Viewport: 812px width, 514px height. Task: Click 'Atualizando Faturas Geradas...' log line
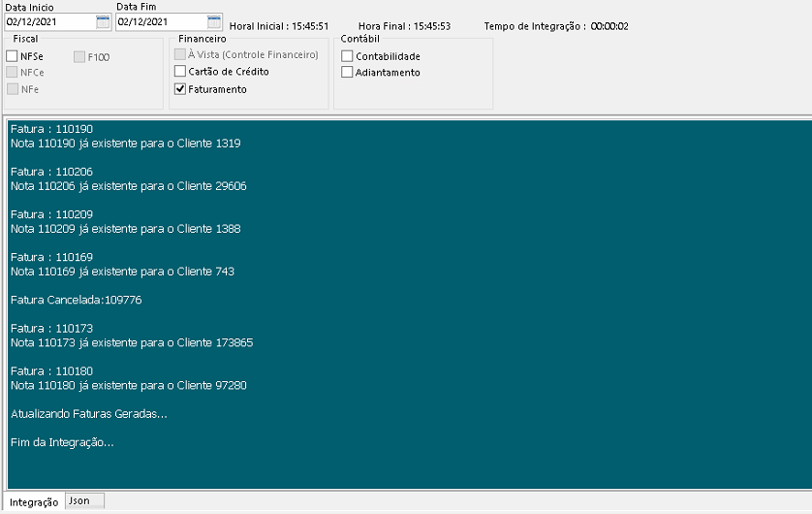pyautogui.click(x=89, y=414)
